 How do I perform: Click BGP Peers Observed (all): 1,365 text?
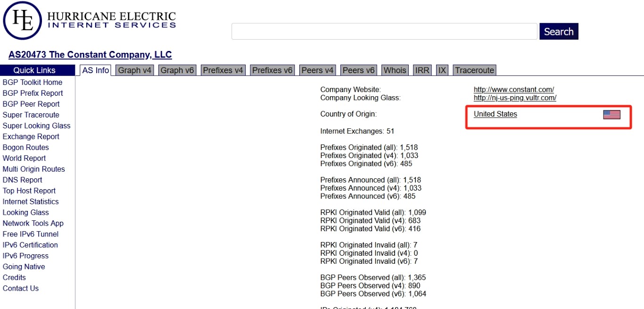tap(373, 277)
